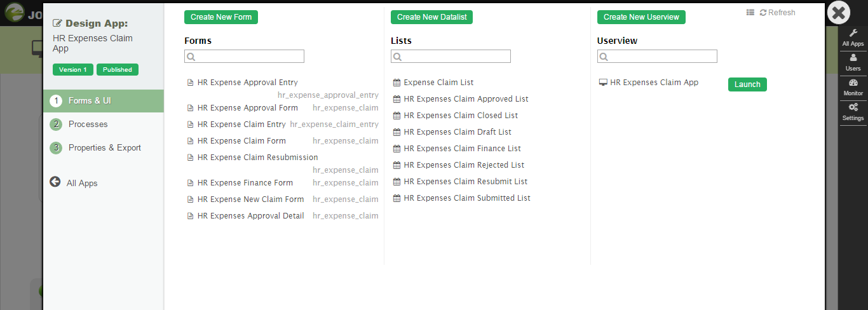Click the list view icon beside Refresh
The width and height of the screenshot is (868, 310).
[750, 13]
